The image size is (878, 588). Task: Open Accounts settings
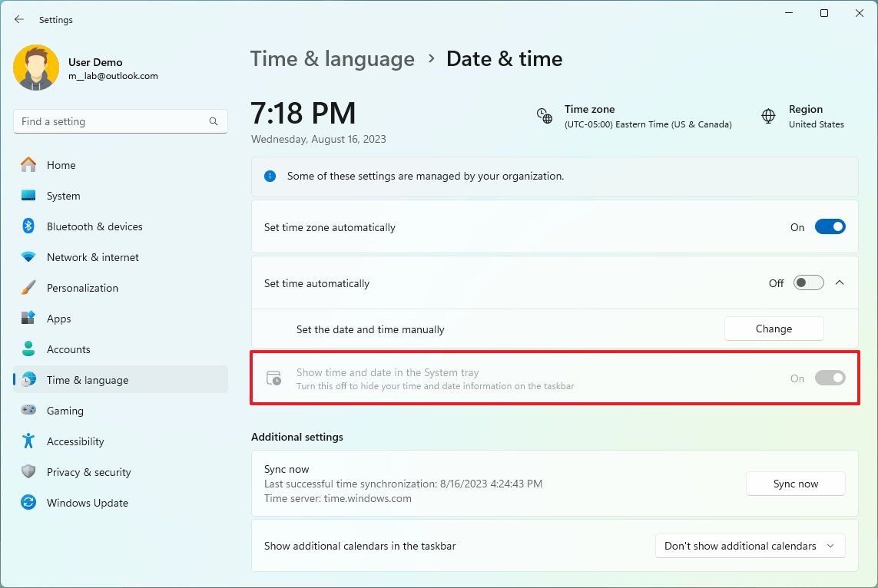click(x=121, y=349)
